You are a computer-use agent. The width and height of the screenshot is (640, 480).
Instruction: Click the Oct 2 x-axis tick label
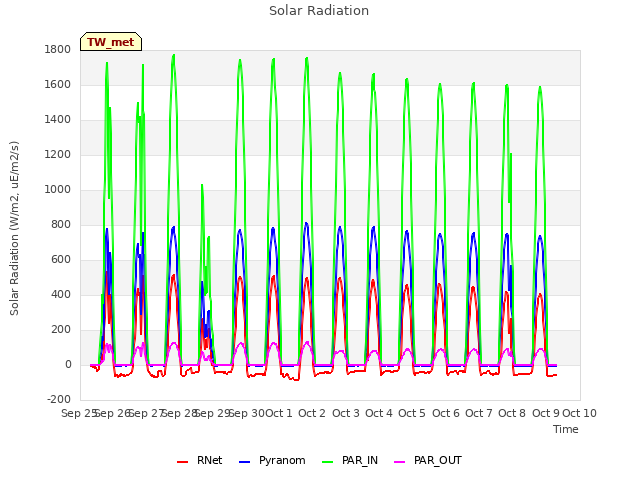(312, 413)
